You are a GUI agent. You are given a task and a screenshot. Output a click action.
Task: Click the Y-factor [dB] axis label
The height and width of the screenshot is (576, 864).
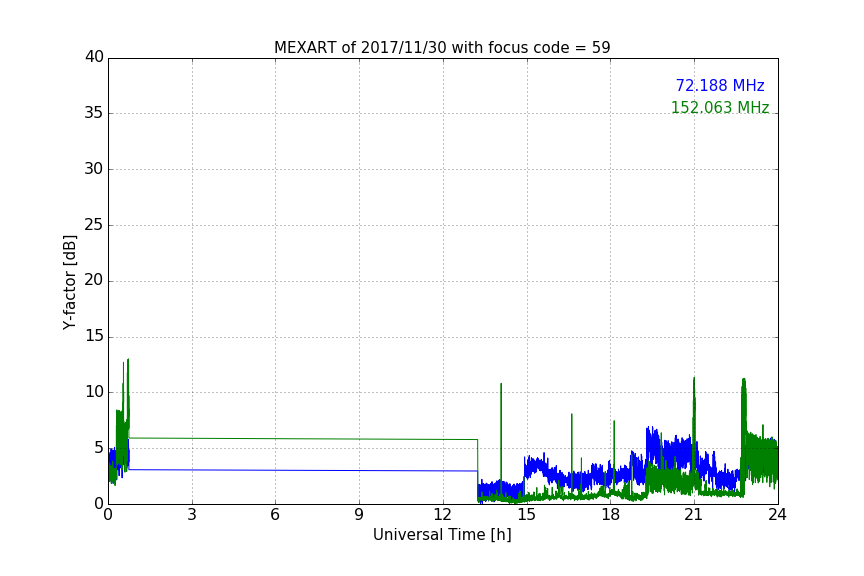pos(70,282)
